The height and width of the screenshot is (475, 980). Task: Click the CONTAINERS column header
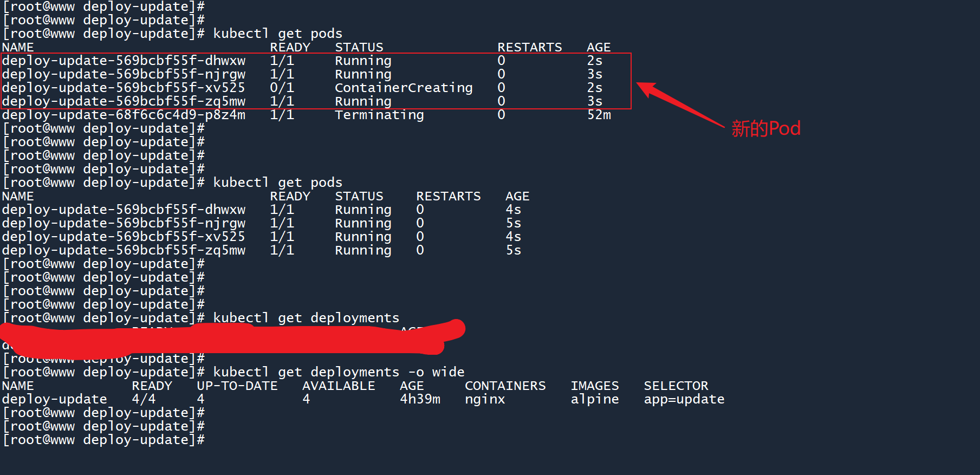click(x=505, y=386)
